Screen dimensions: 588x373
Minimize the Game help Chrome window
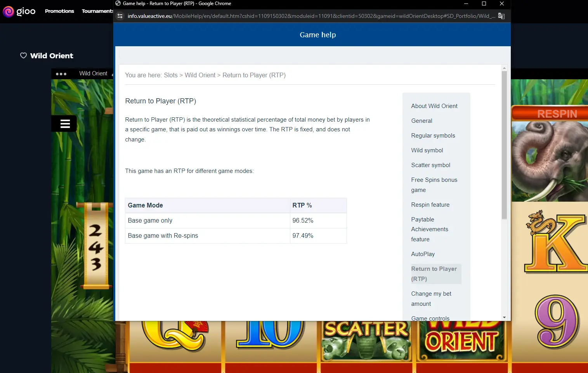(466, 3)
